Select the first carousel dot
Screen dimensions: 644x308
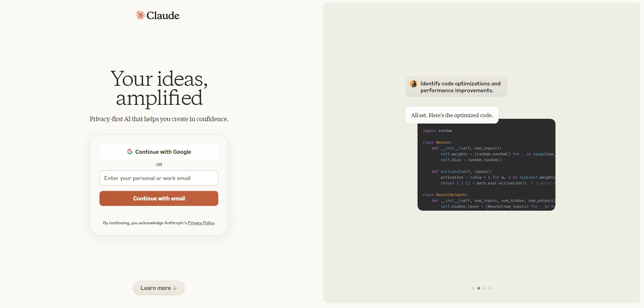[x=473, y=288]
